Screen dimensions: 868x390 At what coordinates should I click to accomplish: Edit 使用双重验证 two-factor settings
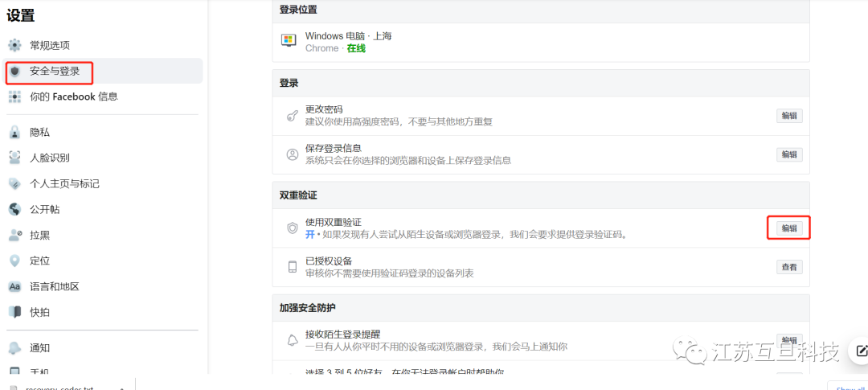788,228
